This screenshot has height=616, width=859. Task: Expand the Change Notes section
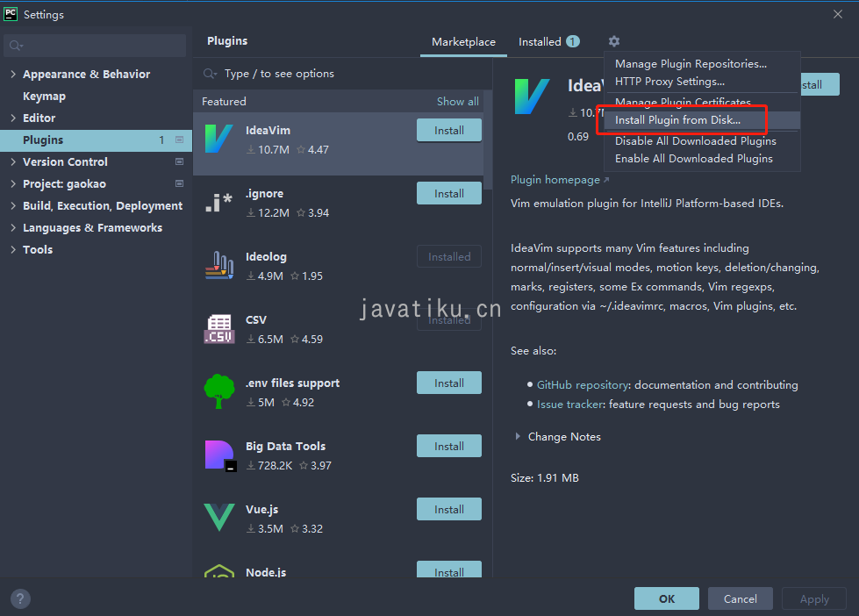click(x=518, y=437)
